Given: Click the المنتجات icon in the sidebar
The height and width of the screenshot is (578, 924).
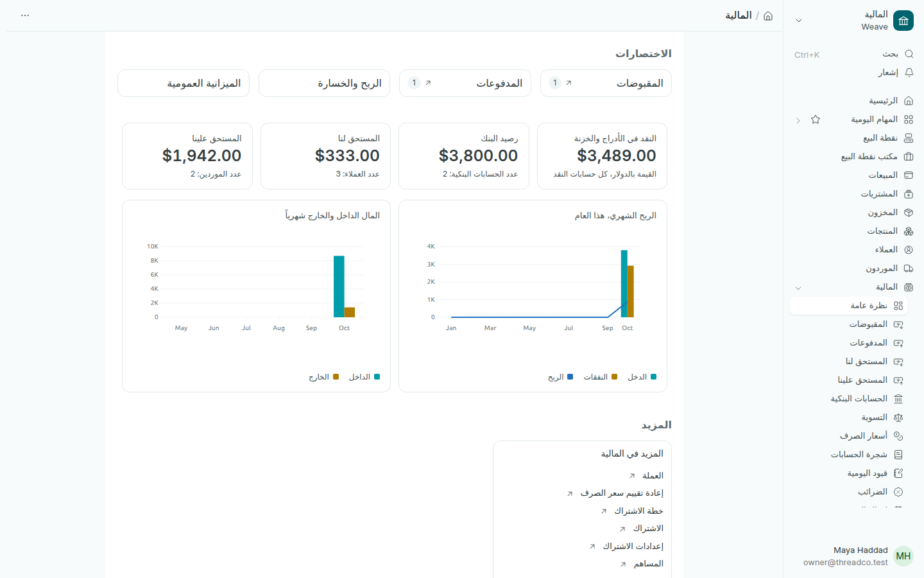Looking at the screenshot, I should 909,231.
